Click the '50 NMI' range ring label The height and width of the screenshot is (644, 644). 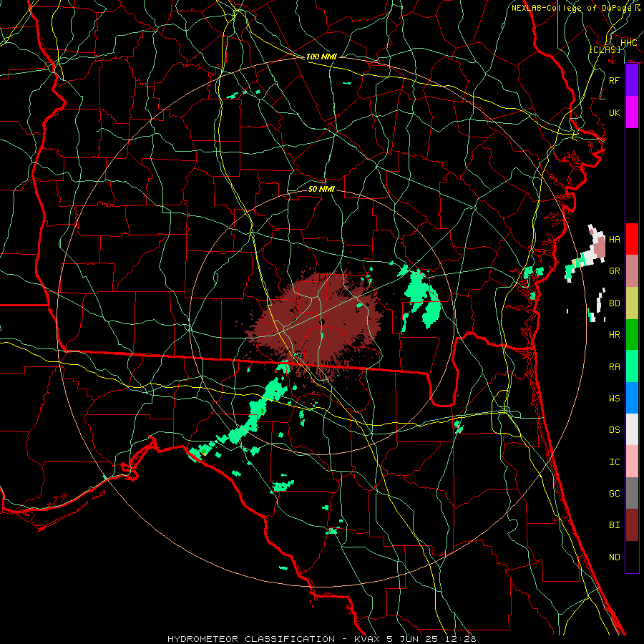[321, 189]
